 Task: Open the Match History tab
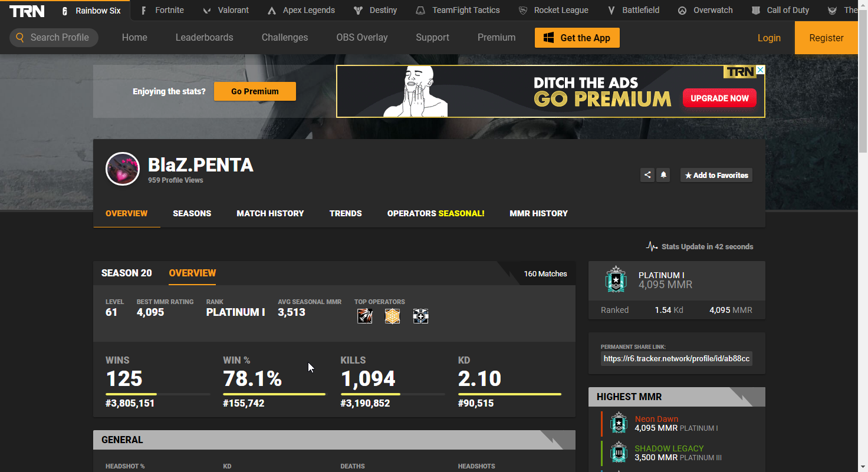270,213
